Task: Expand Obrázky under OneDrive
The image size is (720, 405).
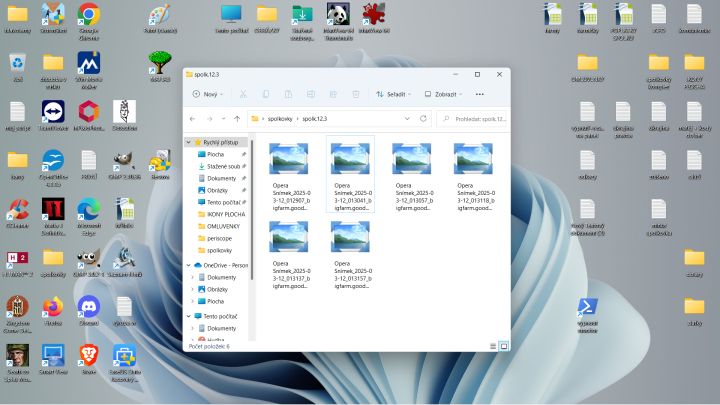Action: coord(192,289)
